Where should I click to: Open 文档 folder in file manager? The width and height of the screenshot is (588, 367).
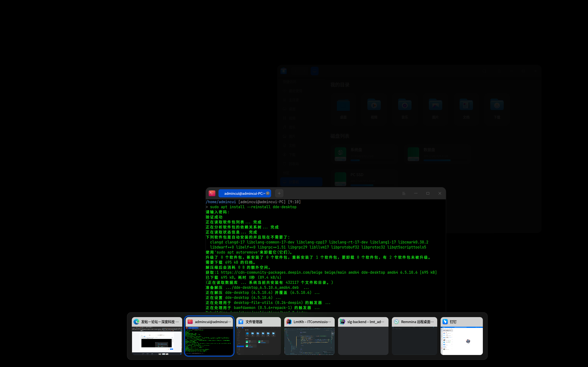click(x=466, y=109)
